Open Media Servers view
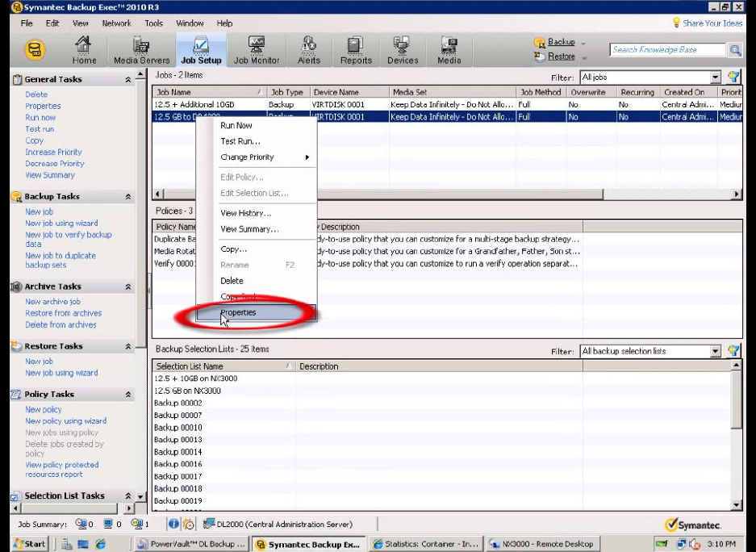Viewport: 756px width, 552px height. [x=141, y=50]
